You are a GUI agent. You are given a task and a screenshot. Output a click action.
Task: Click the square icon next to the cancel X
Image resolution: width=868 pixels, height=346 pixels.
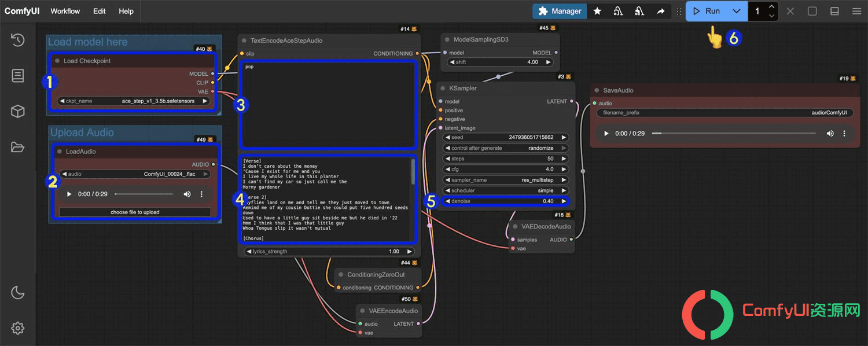(812, 11)
